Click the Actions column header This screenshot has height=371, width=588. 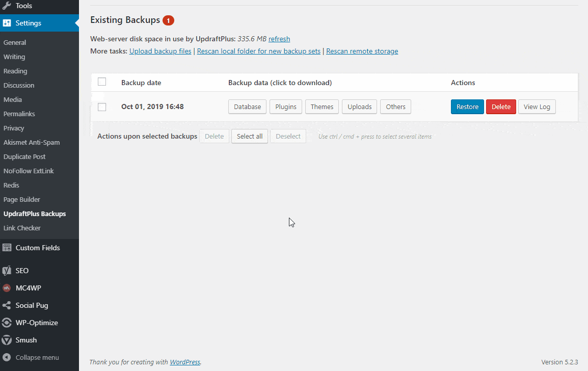pyautogui.click(x=463, y=83)
